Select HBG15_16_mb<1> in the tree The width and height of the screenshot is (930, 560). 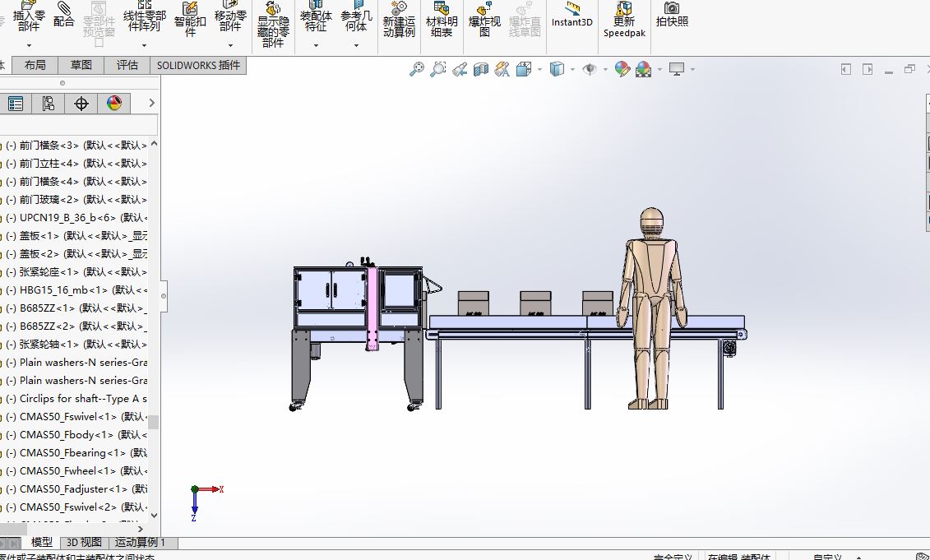(76, 290)
